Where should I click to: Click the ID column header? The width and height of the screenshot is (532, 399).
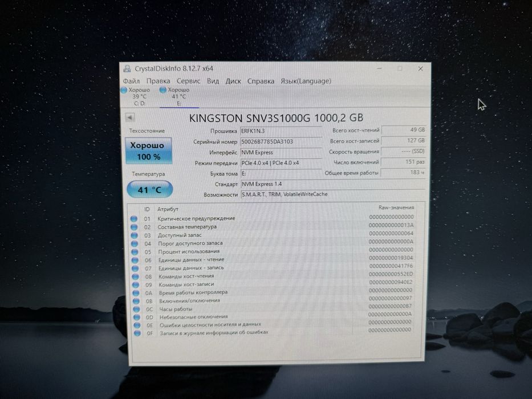point(147,209)
